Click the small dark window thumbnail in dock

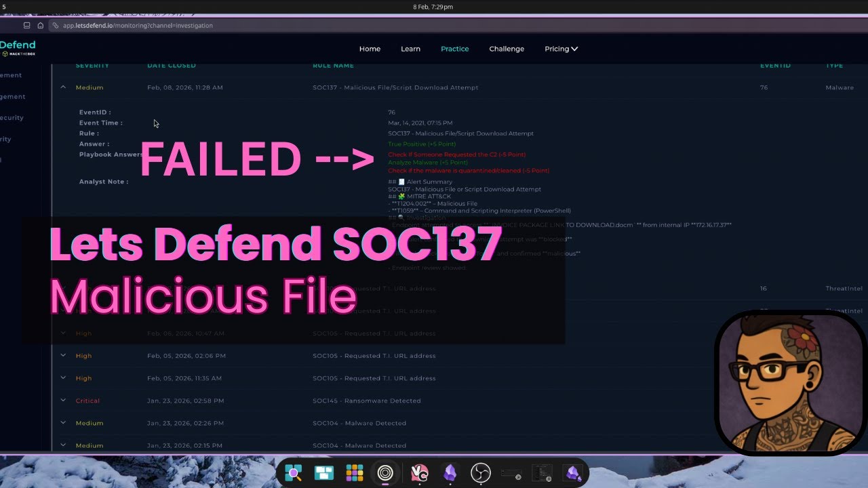[511, 473]
